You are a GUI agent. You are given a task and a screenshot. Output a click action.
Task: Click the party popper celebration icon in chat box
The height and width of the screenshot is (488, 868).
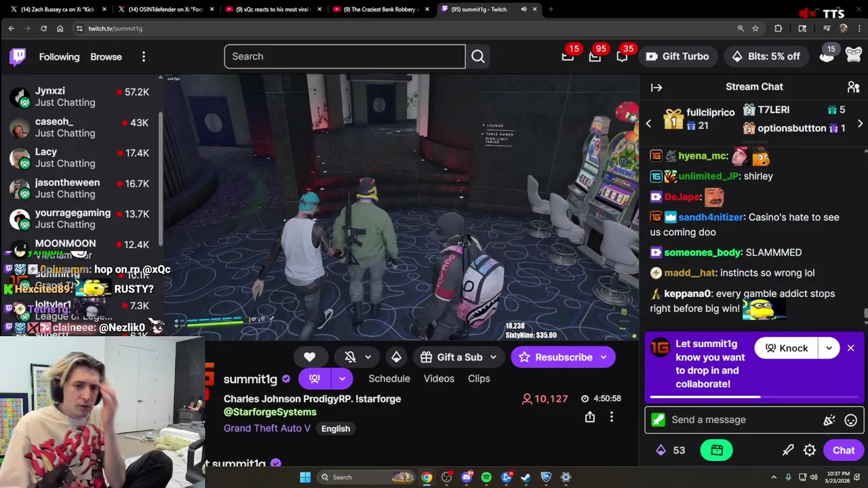click(x=829, y=420)
